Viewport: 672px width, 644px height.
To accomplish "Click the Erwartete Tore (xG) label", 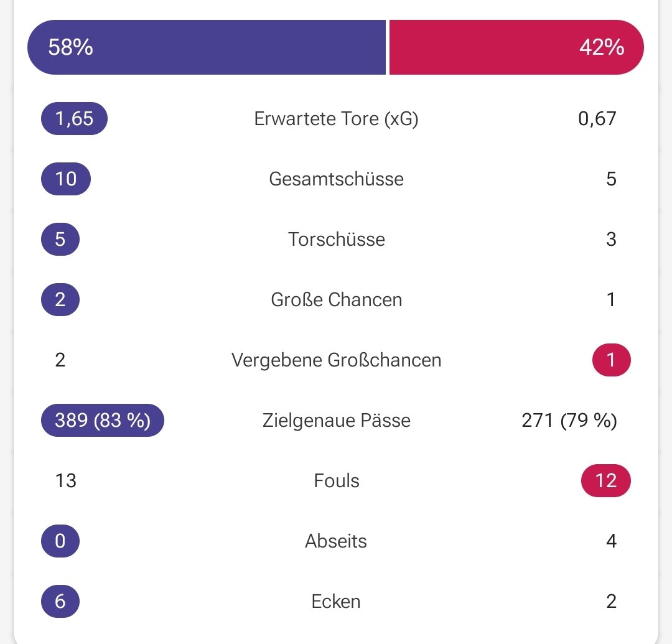I will click(336, 119).
